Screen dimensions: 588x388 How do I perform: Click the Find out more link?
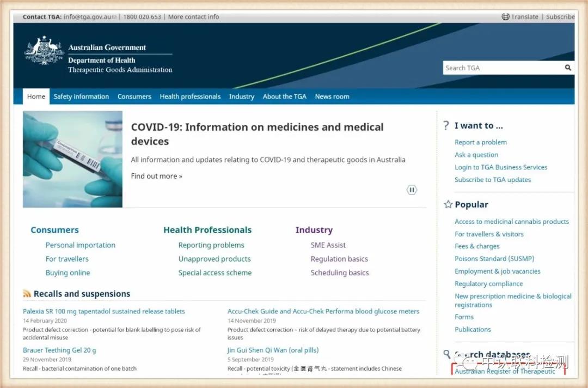[156, 176]
